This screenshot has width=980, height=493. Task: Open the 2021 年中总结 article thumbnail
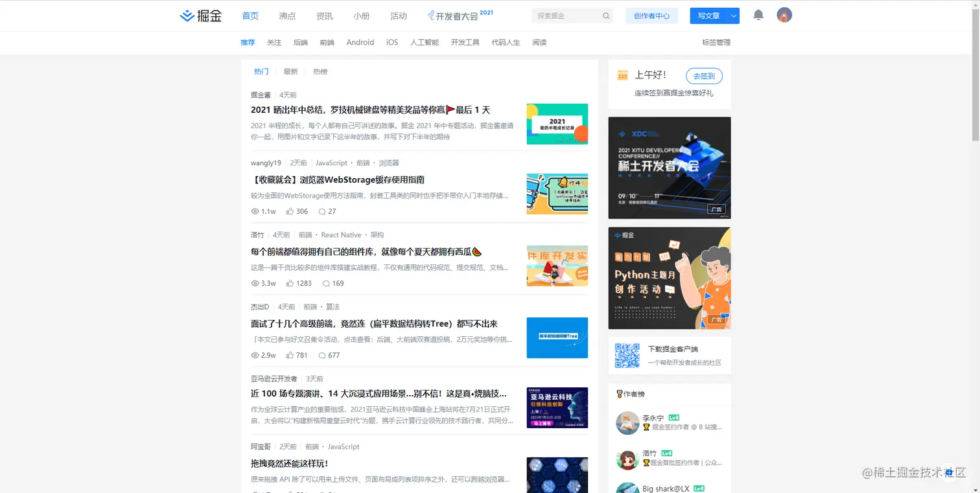tap(557, 124)
